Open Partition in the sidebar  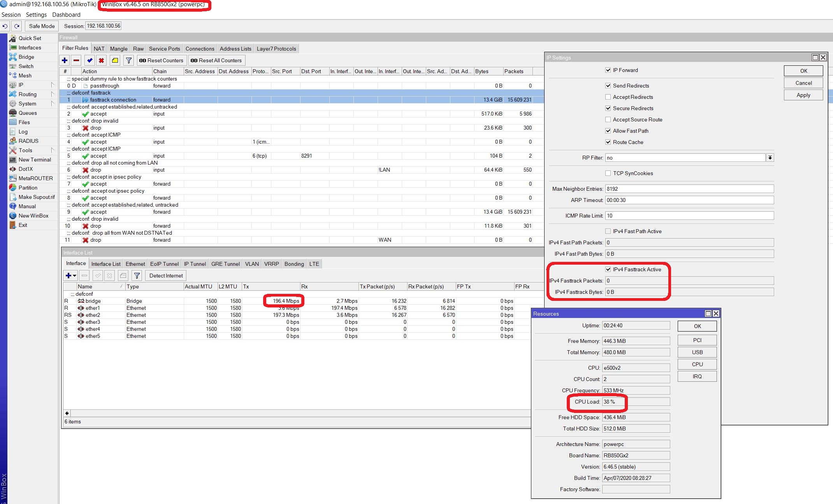pos(28,188)
